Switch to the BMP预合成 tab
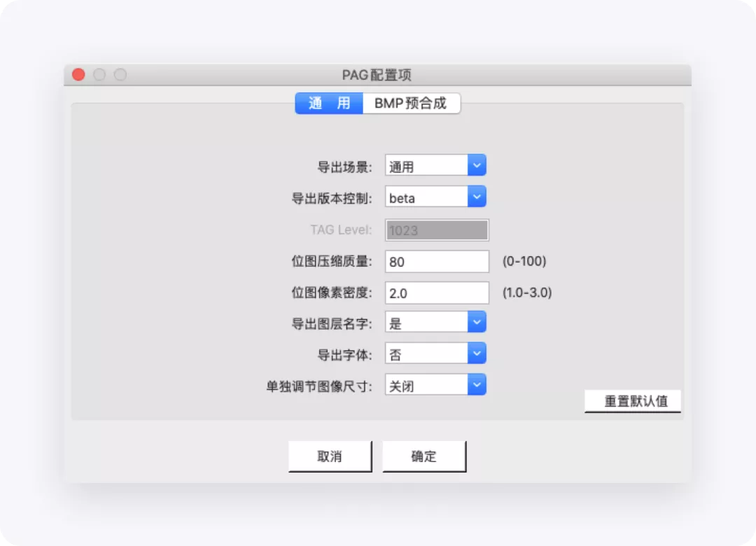756x546 pixels. point(412,103)
